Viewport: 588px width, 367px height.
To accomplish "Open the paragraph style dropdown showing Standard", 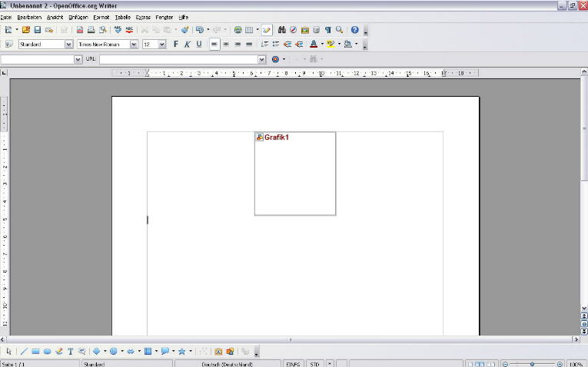I will tap(68, 45).
